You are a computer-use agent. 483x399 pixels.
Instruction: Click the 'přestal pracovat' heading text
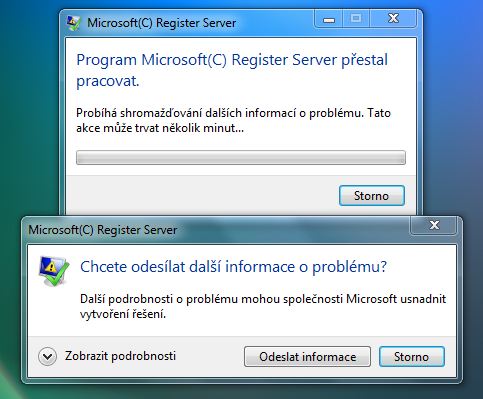232,70
